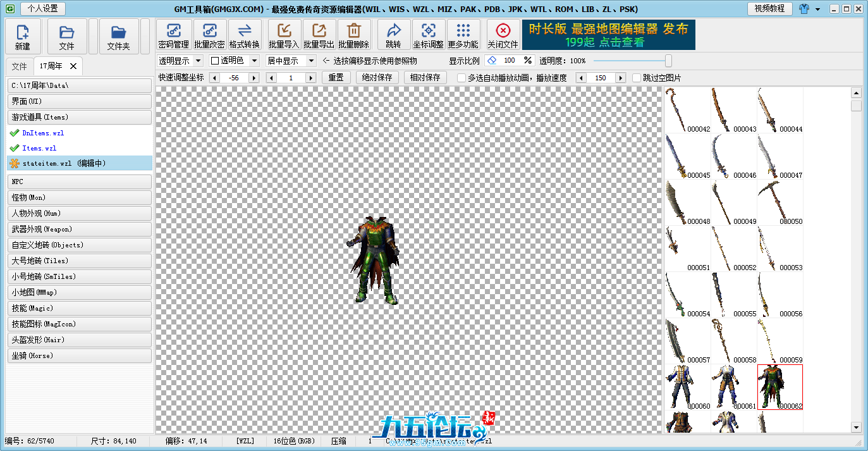The height and width of the screenshot is (451, 868).
Task: Expand the 界面(UI) category
Action: tap(80, 101)
